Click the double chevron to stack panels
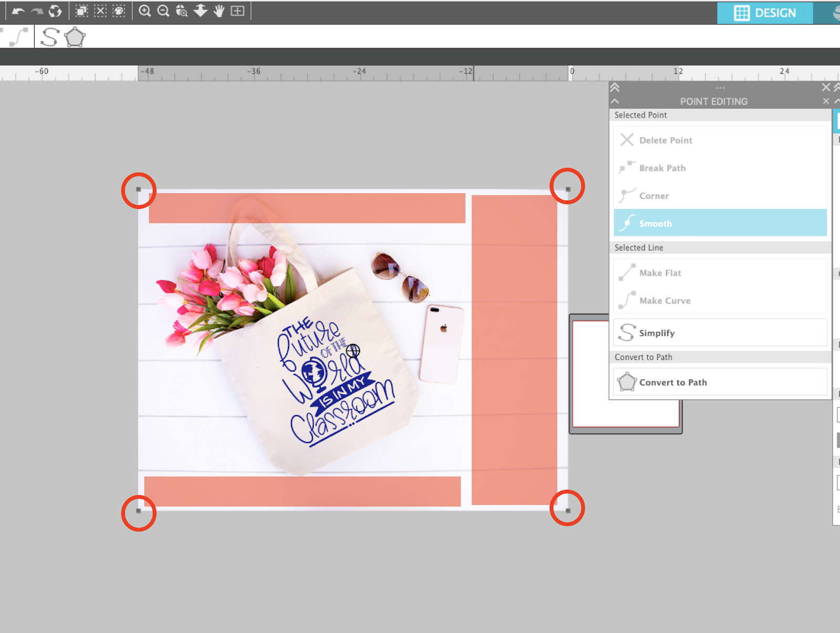 [615, 88]
